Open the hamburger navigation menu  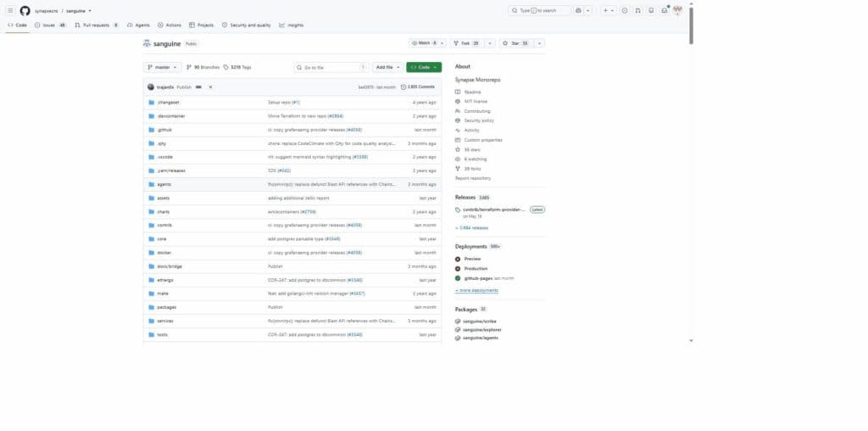[x=10, y=10]
